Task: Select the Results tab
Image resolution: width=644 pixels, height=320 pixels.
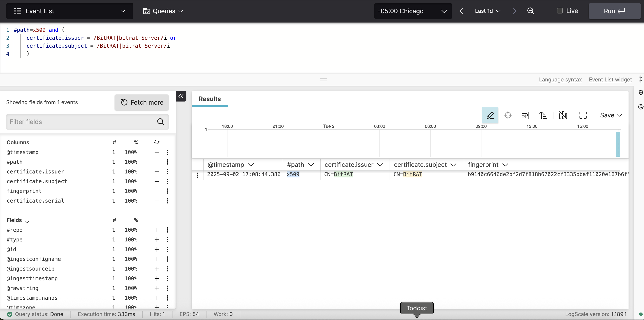Action: [x=210, y=99]
